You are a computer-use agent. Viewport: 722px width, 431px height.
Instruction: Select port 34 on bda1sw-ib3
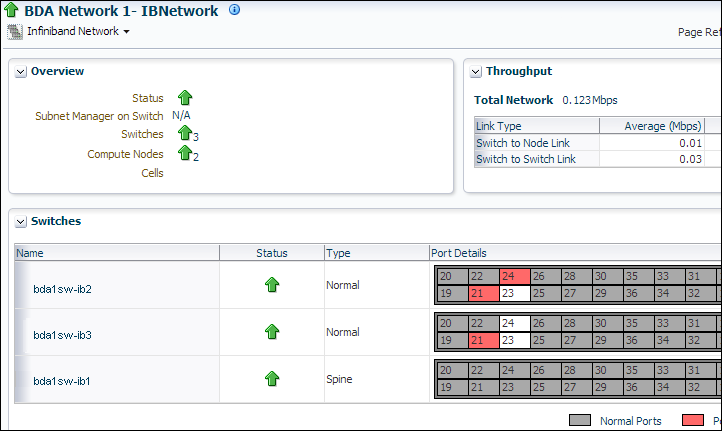(x=670, y=340)
